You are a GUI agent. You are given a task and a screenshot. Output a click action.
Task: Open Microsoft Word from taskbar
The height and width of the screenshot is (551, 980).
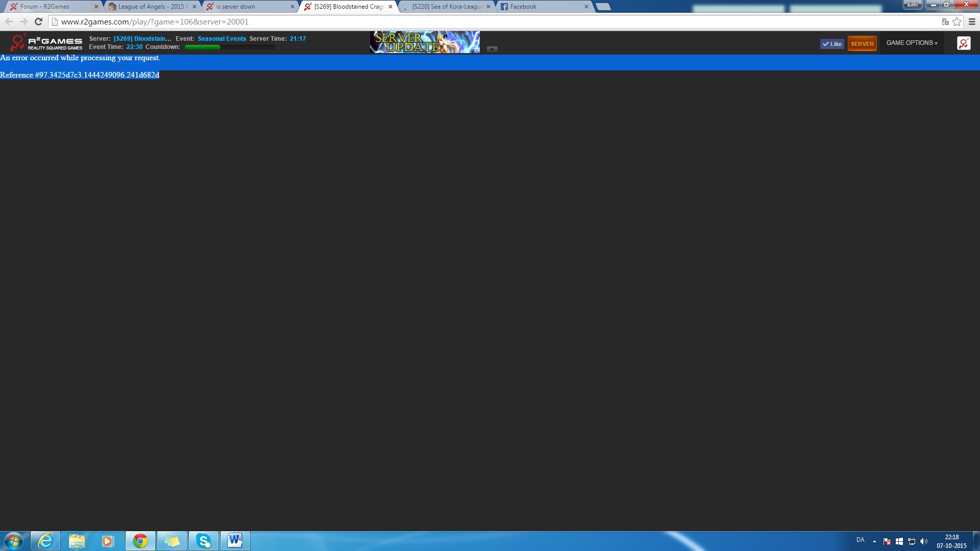(235, 541)
